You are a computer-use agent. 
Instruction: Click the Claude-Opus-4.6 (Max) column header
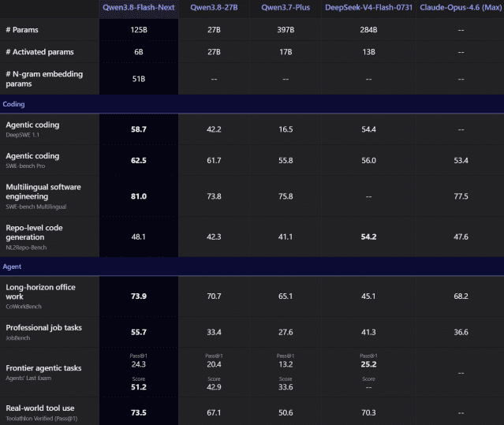(x=461, y=7)
